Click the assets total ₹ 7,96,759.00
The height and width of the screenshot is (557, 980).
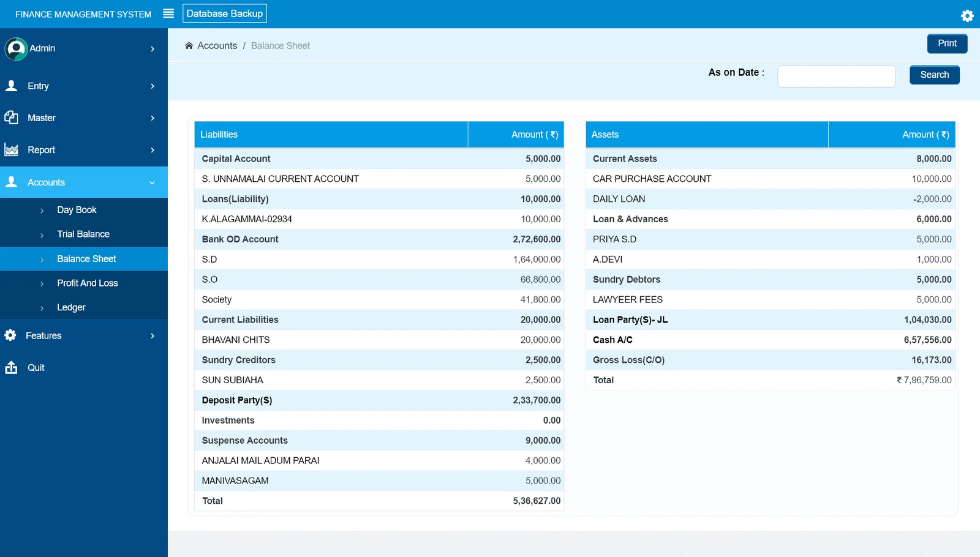[x=924, y=380]
